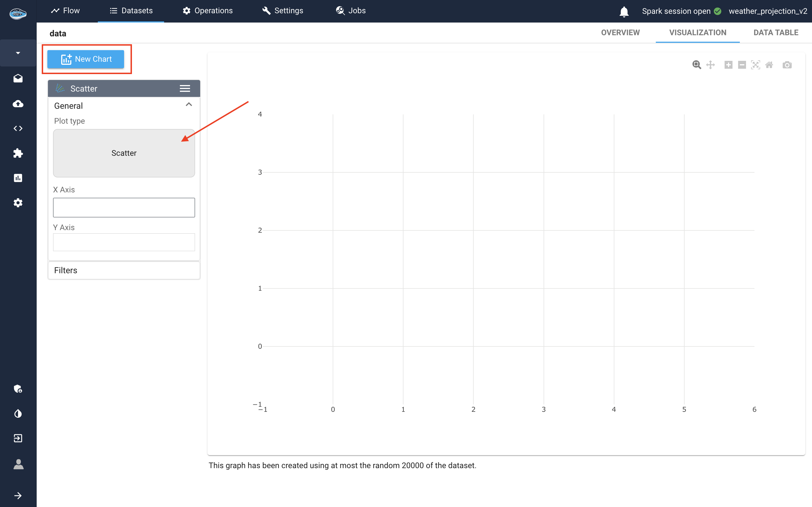Expand the Filters section

click(124, 270)
